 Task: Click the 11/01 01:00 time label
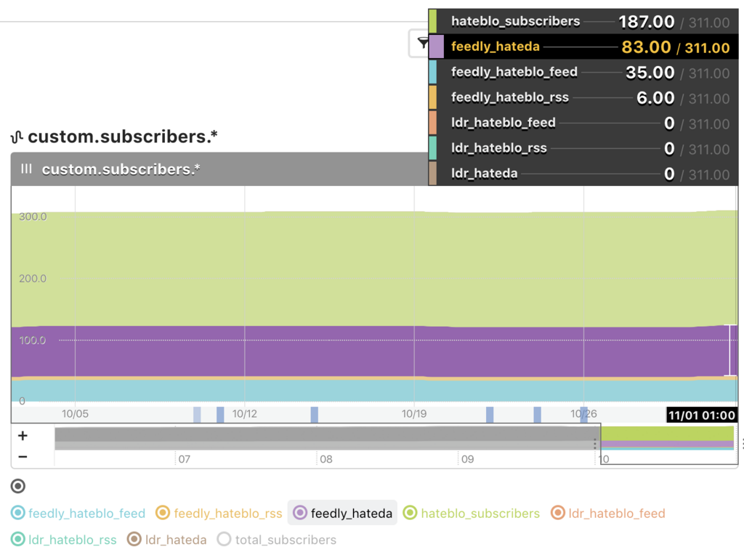tap(702, 415)
